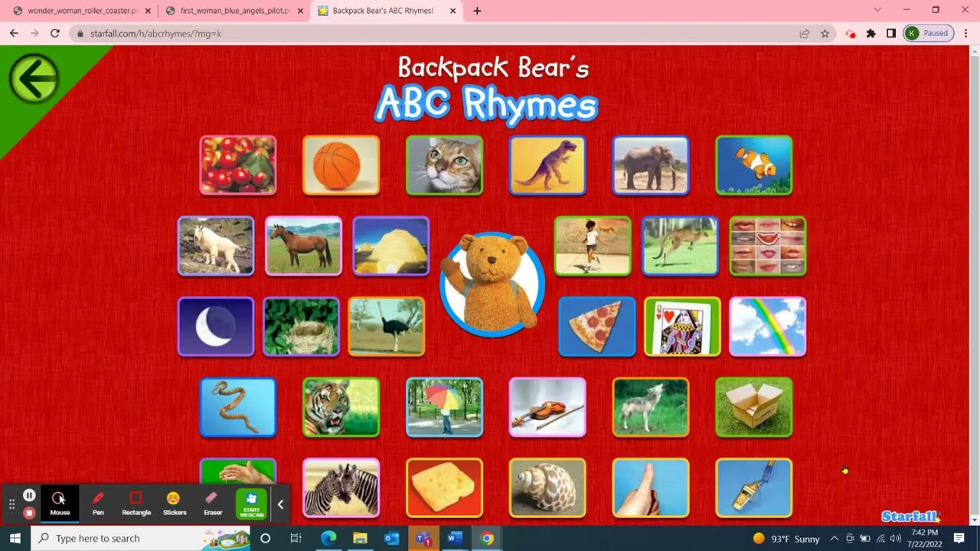The image size is (980, 551).
Task: Open the Chrome extensions puzzle icon
Action: (x=871, y=34)
